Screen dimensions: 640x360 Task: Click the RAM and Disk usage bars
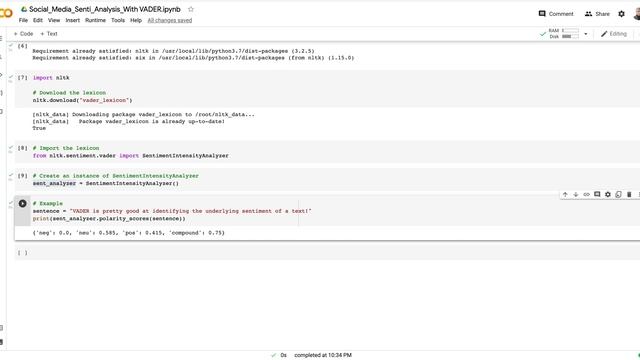click(564, 33)
